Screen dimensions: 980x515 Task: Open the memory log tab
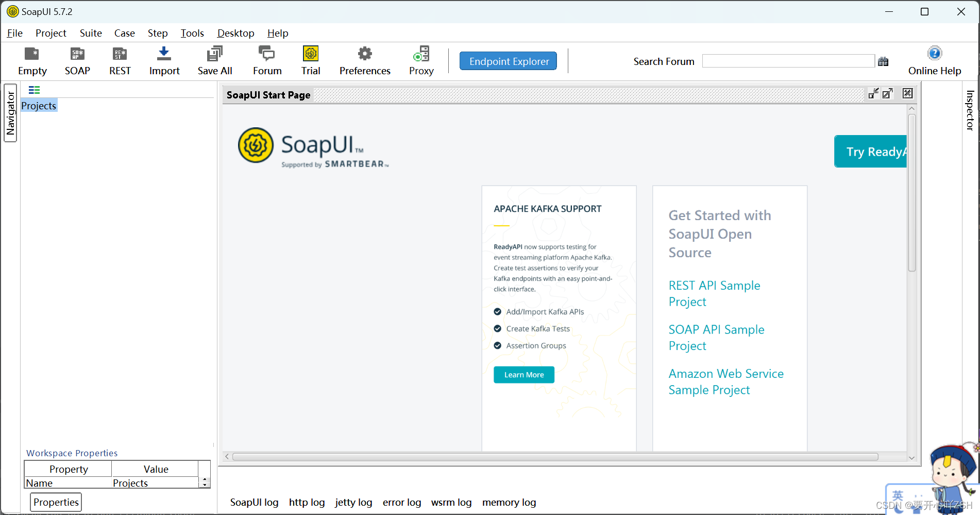pos(509,502)
